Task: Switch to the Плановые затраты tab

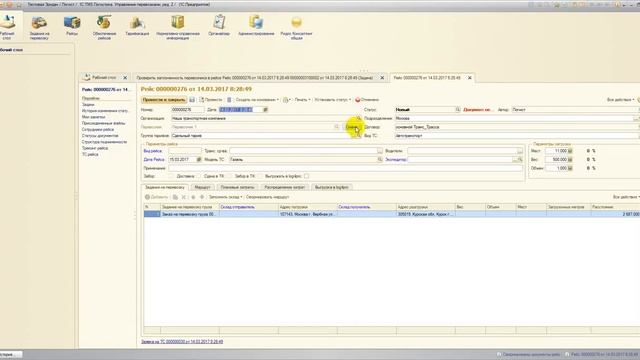Action: [237, 187]
